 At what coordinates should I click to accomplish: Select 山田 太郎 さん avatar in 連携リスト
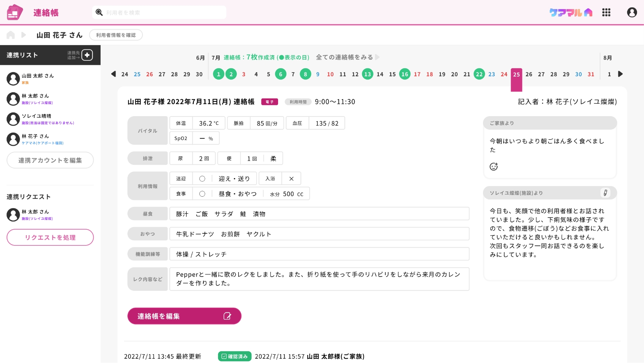coord(13,79)
